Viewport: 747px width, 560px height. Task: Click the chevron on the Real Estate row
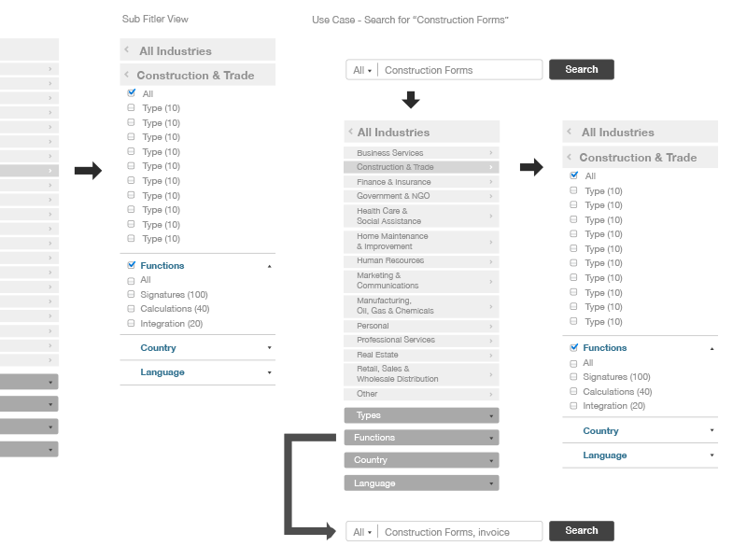[491, 355]
